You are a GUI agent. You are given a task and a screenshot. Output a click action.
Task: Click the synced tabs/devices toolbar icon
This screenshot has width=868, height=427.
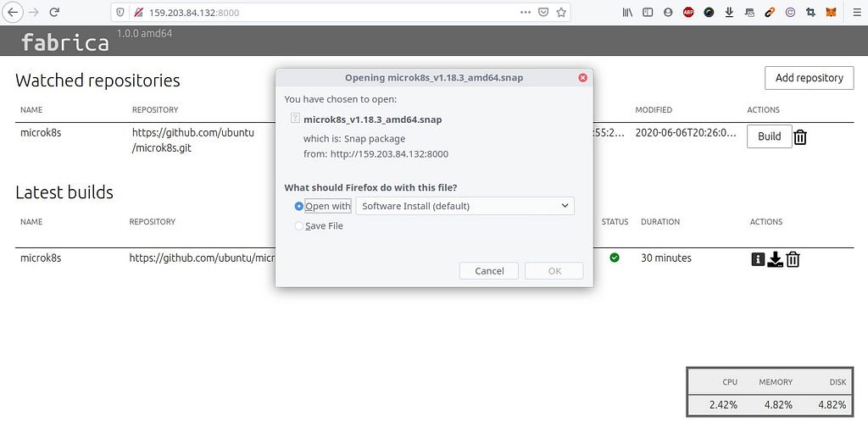pos(749,12)
